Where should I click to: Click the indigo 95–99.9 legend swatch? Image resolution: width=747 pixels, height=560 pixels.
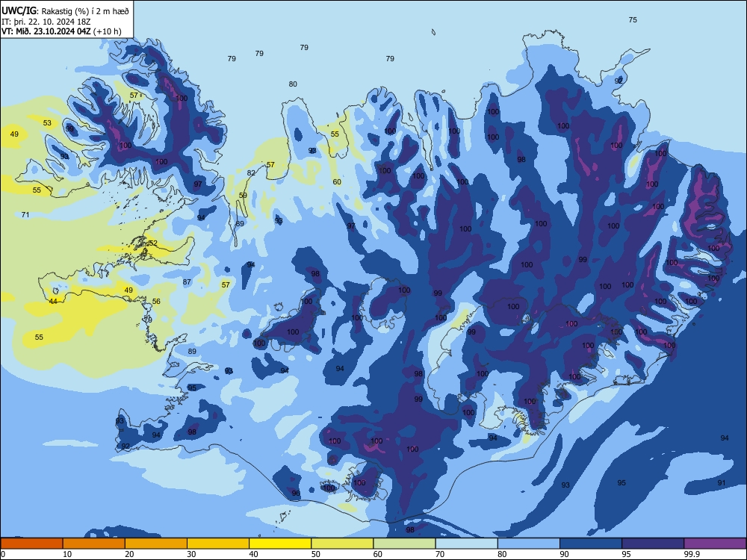653,544
